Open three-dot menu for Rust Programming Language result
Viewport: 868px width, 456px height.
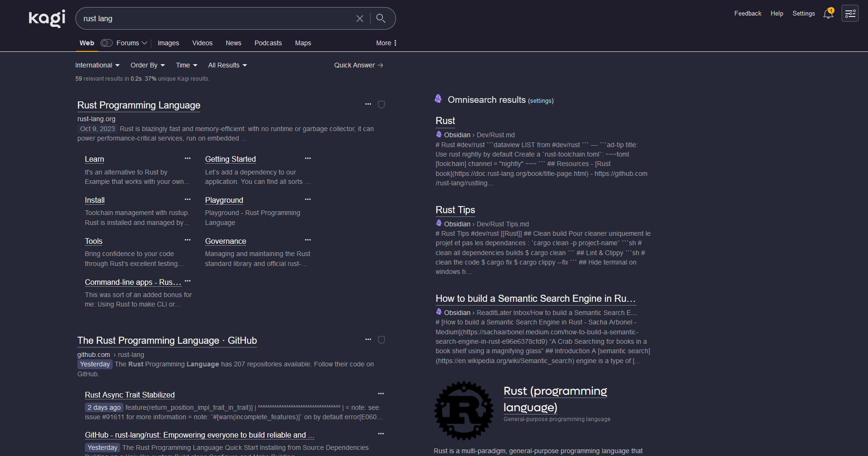pos(368,104)
